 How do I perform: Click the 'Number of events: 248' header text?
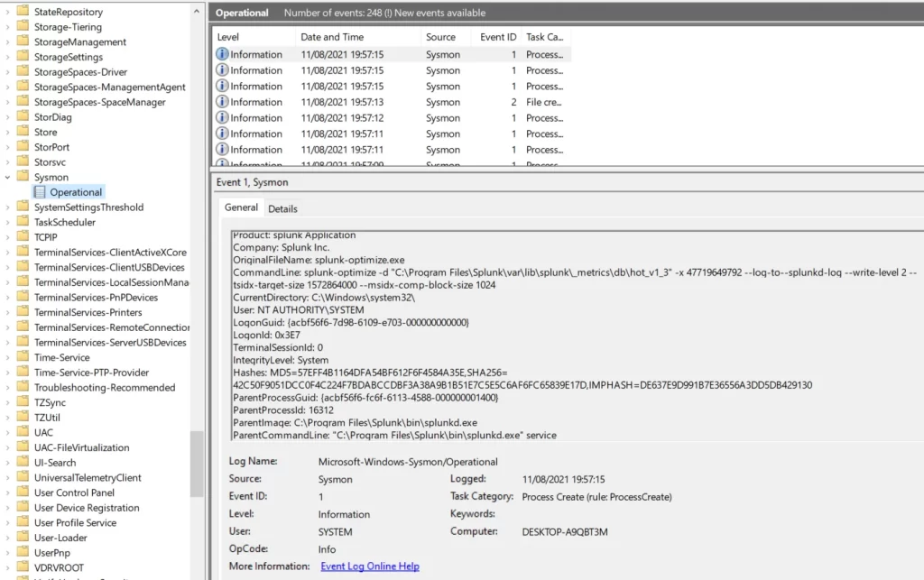click(333, 13)
